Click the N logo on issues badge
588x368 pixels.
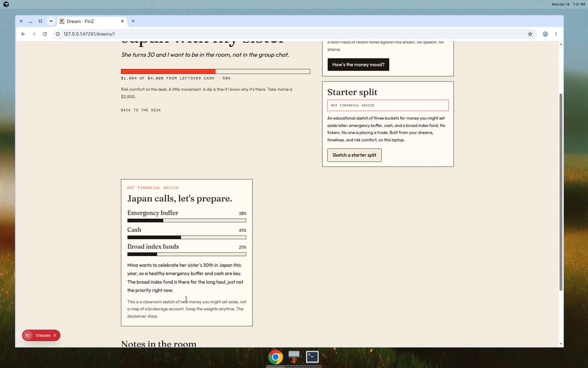(28, 335)
